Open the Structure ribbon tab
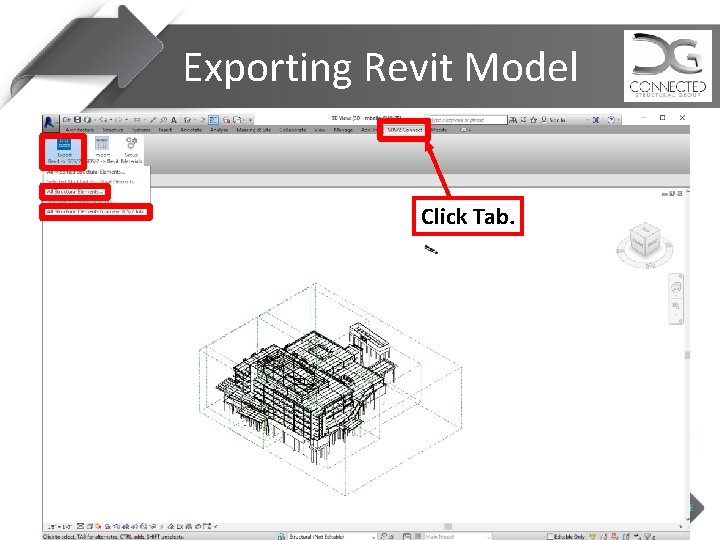 pos(112,130)
